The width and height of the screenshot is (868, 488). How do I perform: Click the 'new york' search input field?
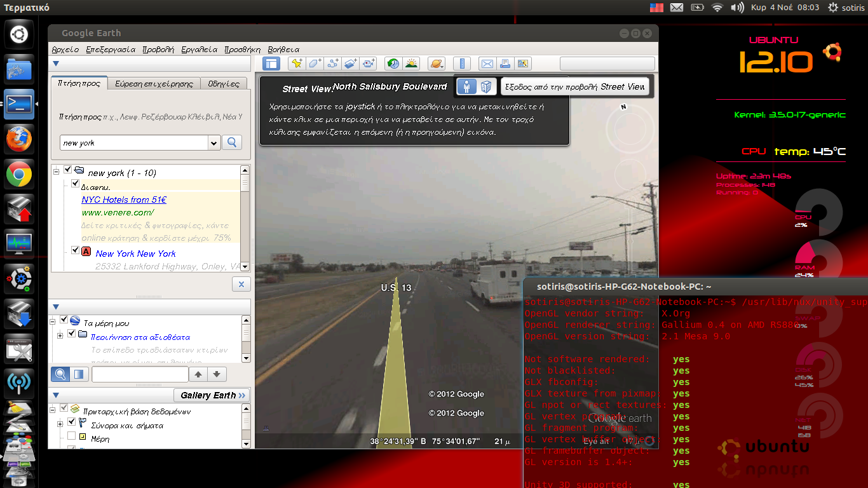click(134, 143)
